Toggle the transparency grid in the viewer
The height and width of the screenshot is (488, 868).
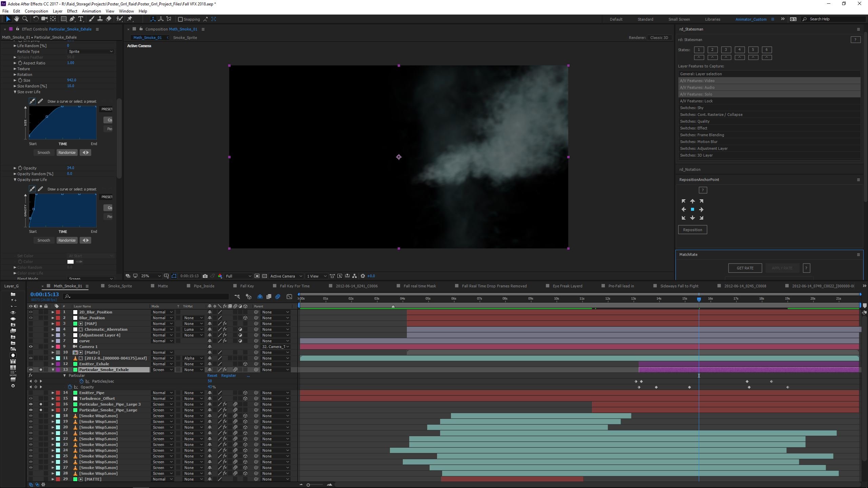(x=264, y=276)
